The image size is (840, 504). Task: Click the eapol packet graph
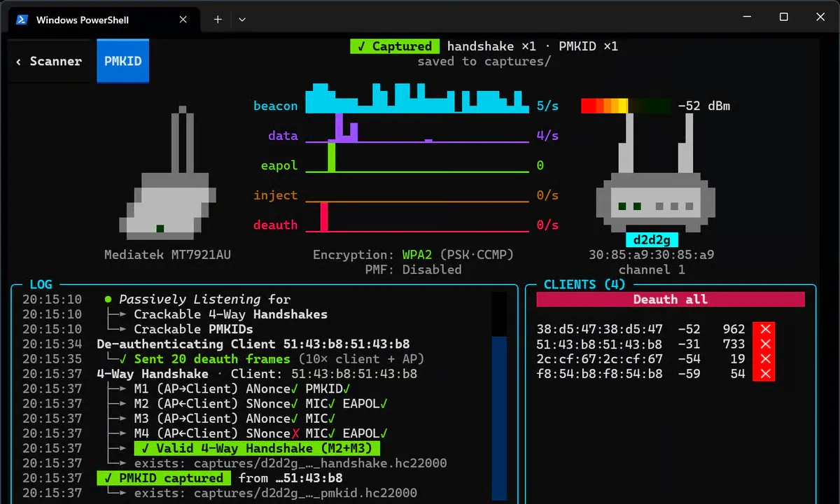(x=417, y=158)
